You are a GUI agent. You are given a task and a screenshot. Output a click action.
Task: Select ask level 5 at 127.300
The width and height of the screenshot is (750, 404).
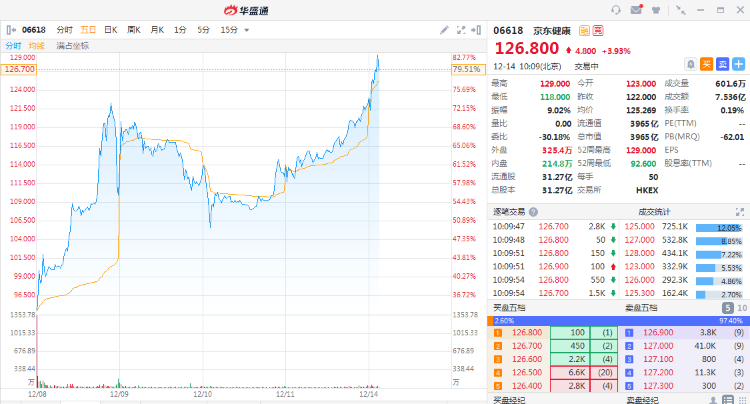tap(684, 386)
